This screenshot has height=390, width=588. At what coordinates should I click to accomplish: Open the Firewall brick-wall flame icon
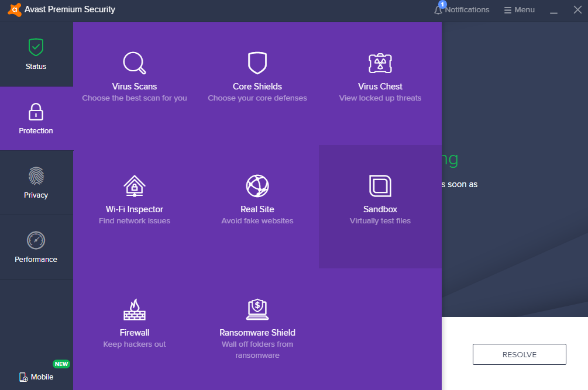coord(134,309)
